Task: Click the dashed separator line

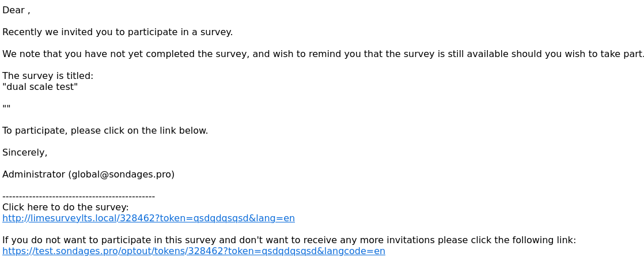Action: (78, 197)
